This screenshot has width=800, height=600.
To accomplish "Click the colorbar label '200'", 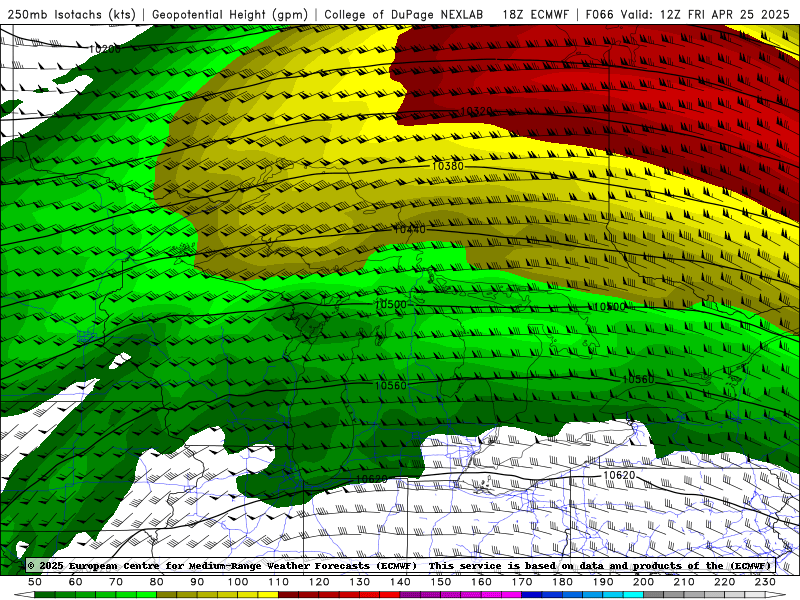I will click(643, 582).
